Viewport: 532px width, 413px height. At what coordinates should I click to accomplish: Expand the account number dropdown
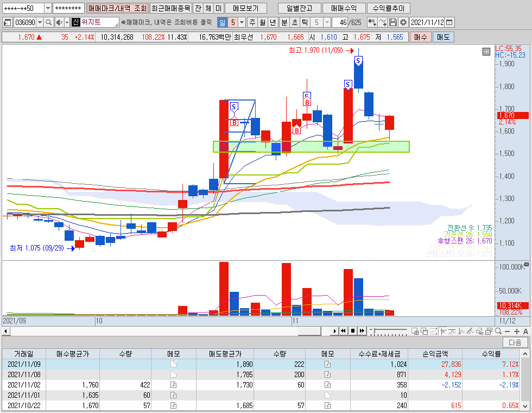(48, 8)
